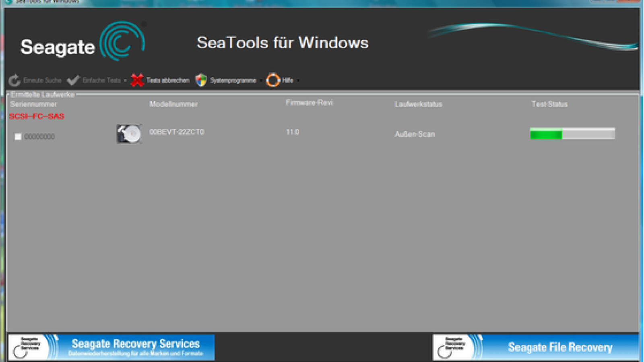The height and width of the screenshot is (362, 644).
Task: Open the Einfache Tests label
Action: point(101,80)
